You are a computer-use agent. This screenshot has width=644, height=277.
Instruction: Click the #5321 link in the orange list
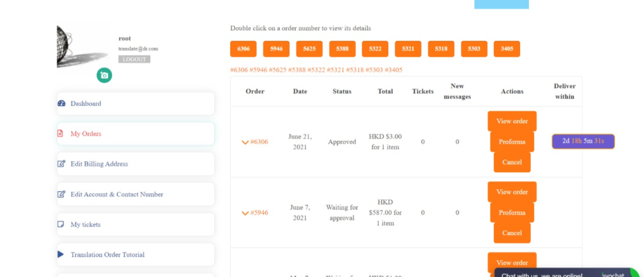tap(336, 70)
